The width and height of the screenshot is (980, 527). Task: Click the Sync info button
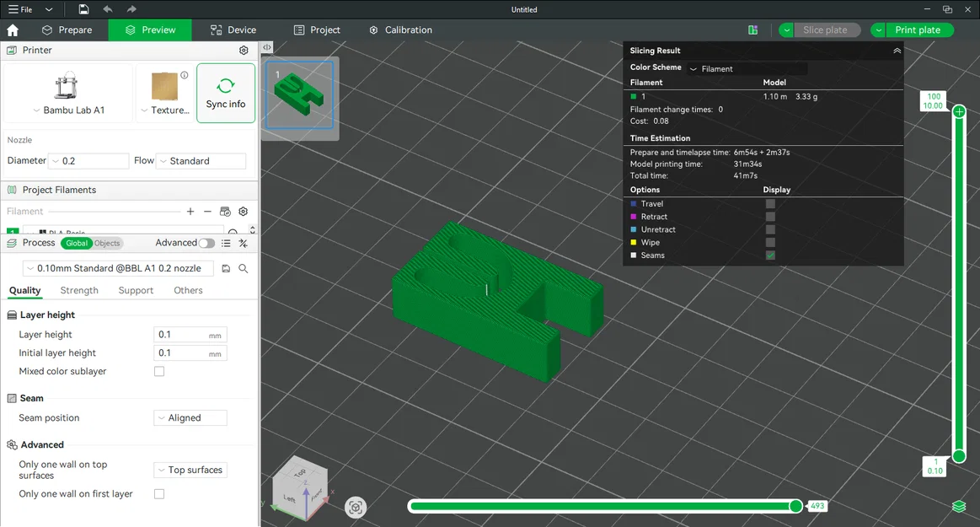(x=226, y=93)
